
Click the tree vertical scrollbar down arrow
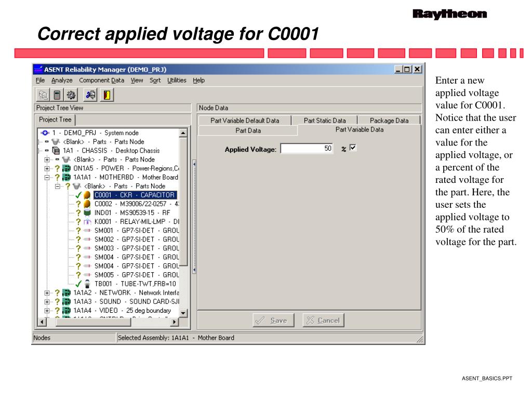coord(183,313)
